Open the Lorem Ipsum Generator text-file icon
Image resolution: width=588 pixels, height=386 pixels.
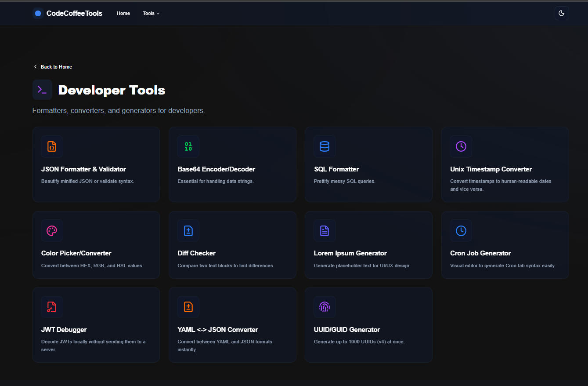point(325,230)
